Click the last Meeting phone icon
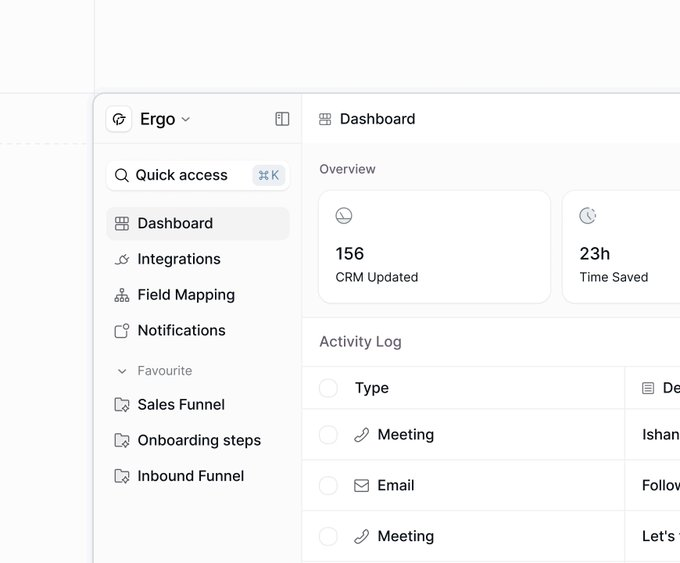Viewport: 680px width, 563px height. click(x=362, y=536)
